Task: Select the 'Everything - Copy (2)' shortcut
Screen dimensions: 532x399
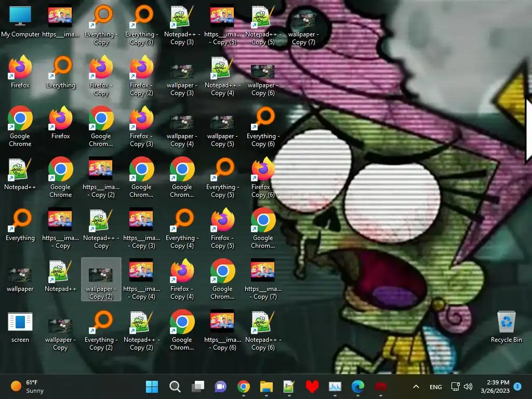Action: pyautogui.click(x=101, y=330)
